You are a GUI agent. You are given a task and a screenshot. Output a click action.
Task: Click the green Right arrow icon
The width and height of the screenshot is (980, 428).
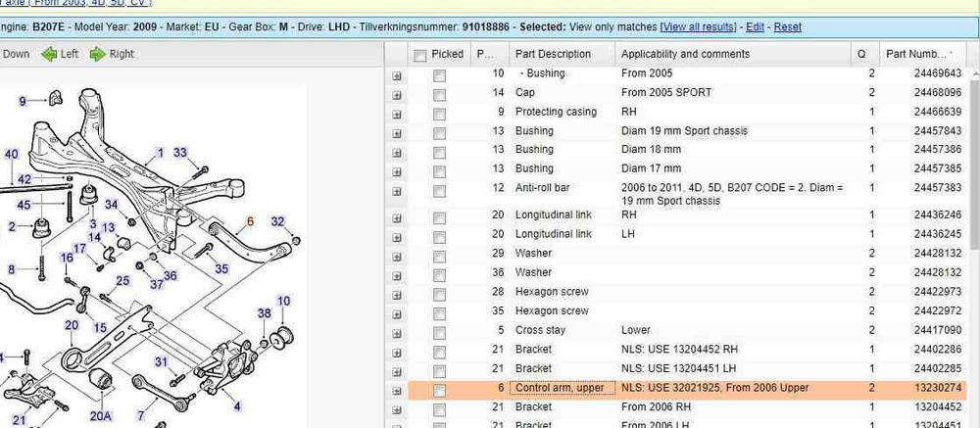97,55
